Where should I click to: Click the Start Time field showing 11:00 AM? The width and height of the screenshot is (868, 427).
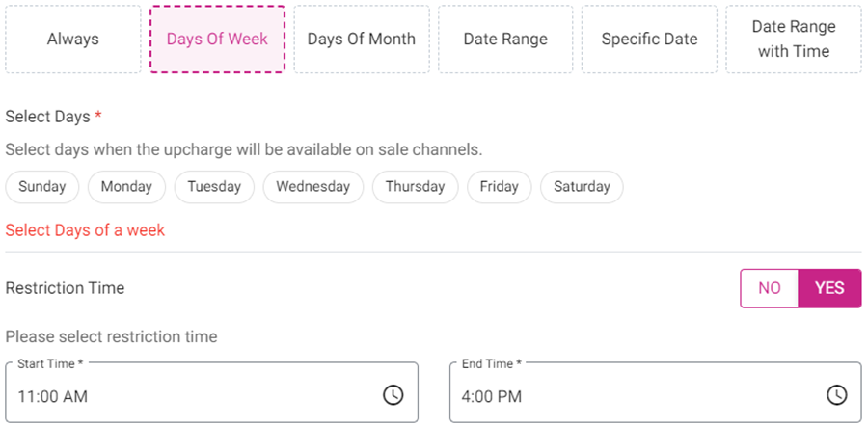[193, 395]
